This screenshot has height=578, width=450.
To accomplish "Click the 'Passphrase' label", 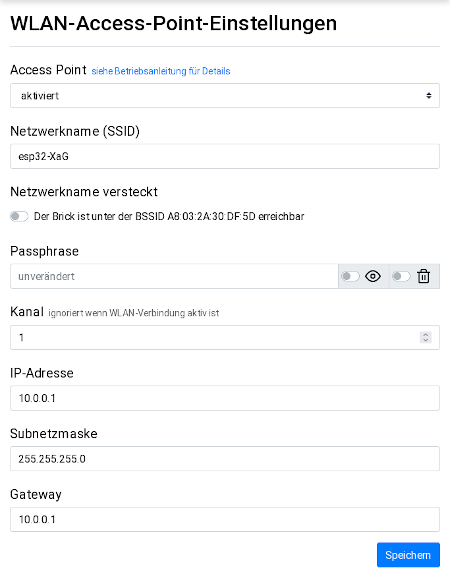I will pos(45,251).
